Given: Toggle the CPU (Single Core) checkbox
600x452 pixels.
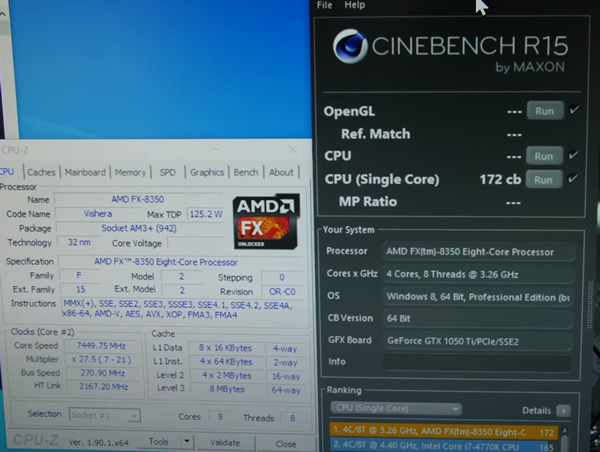Looking at the screenshot, I should click(573, 178).
